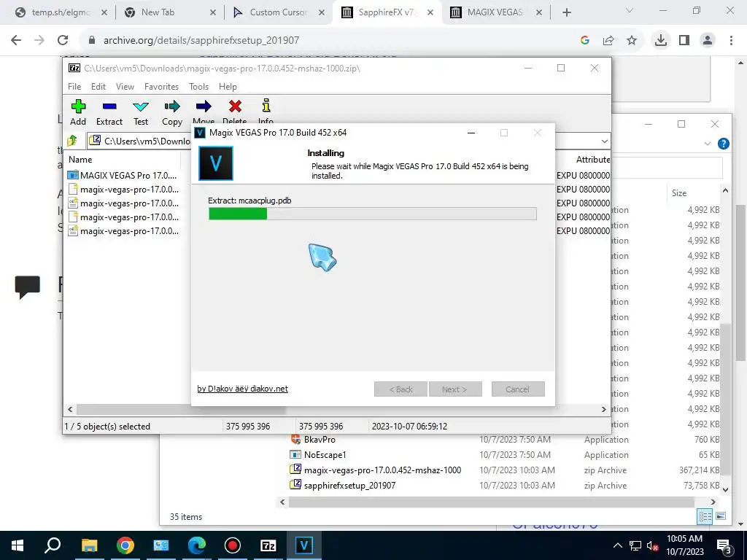
Task: Open the diakov.net link in installer
Action: pyautogui.click(x=242, y=389)
